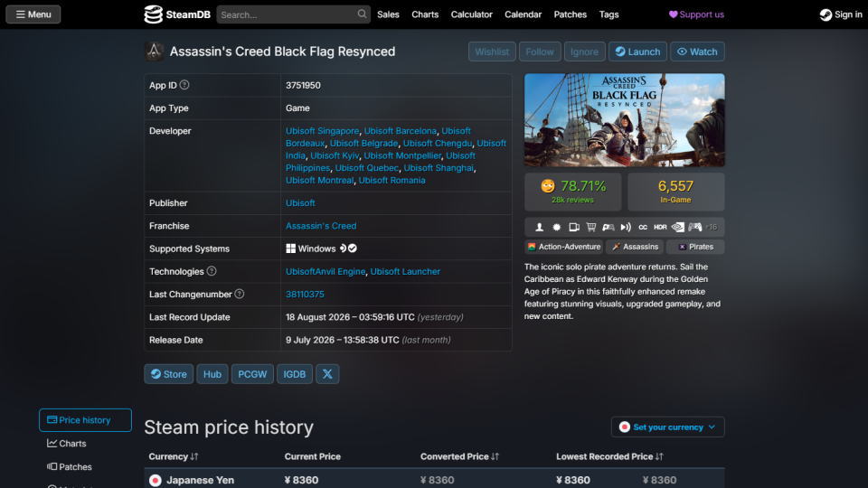Image resolution: width=868 pixels, height=488 pixels.
Task: Open the Calculator navigation item
Action: pos(471,14)
